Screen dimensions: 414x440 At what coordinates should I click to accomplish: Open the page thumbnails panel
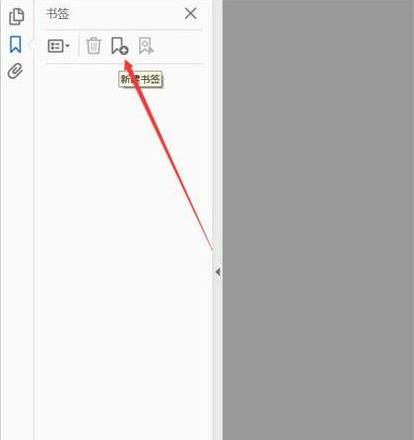pyautogui.click(x=16, y=17)
